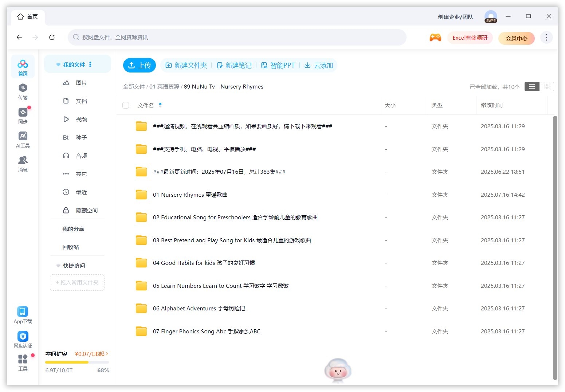Open the 同步 sync icon
The height and width of the screenshot is (392, 565).
tap(23, 115)
